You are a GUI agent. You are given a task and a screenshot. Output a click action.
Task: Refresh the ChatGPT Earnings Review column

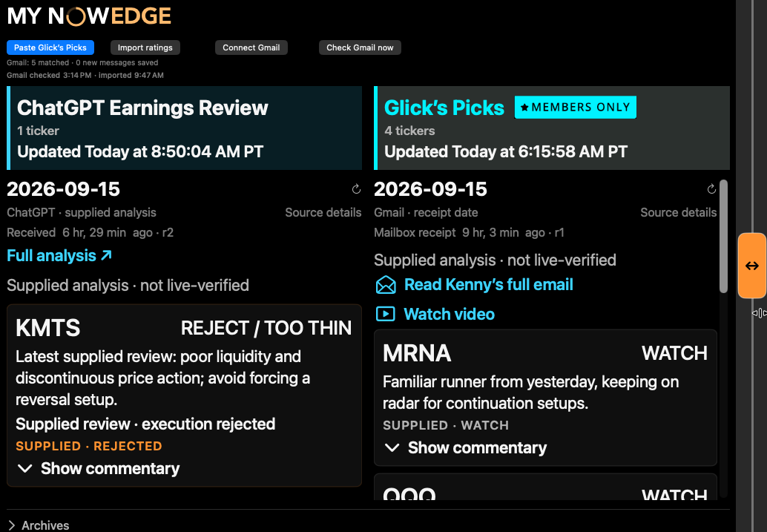click(x=356, y=189)
